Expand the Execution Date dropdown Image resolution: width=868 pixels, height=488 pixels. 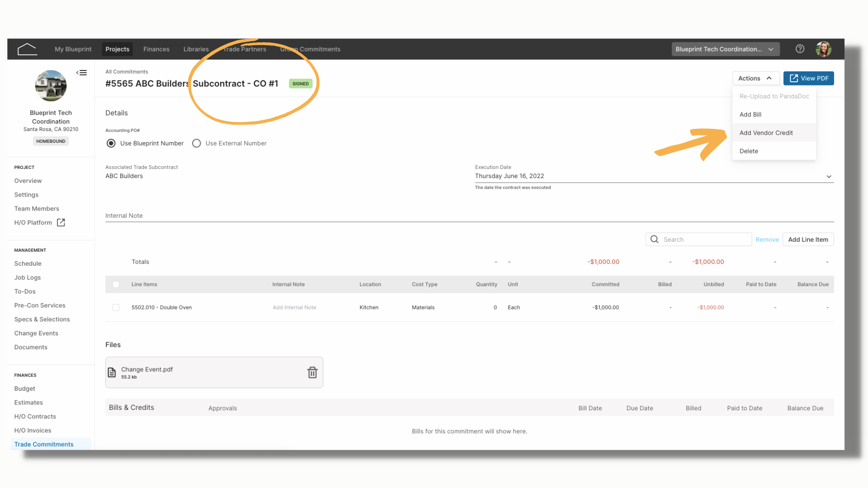[829, 176]
